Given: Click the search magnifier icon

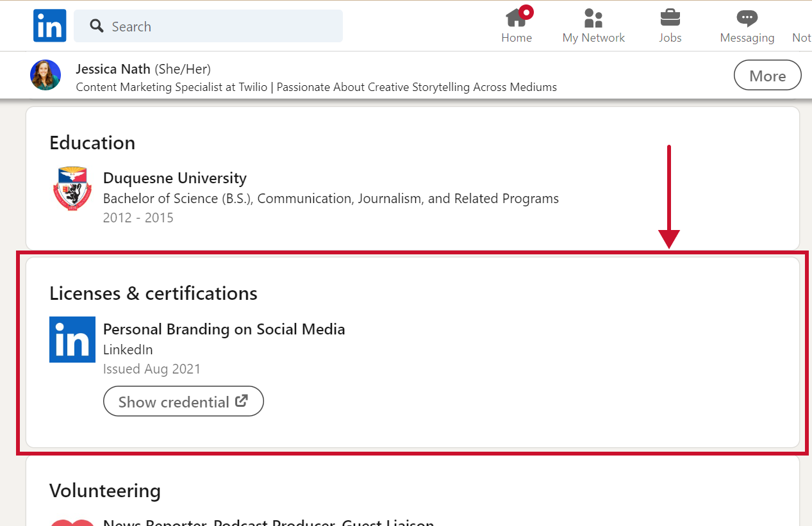Looking at the screenshot, I should tap(97, 26).
